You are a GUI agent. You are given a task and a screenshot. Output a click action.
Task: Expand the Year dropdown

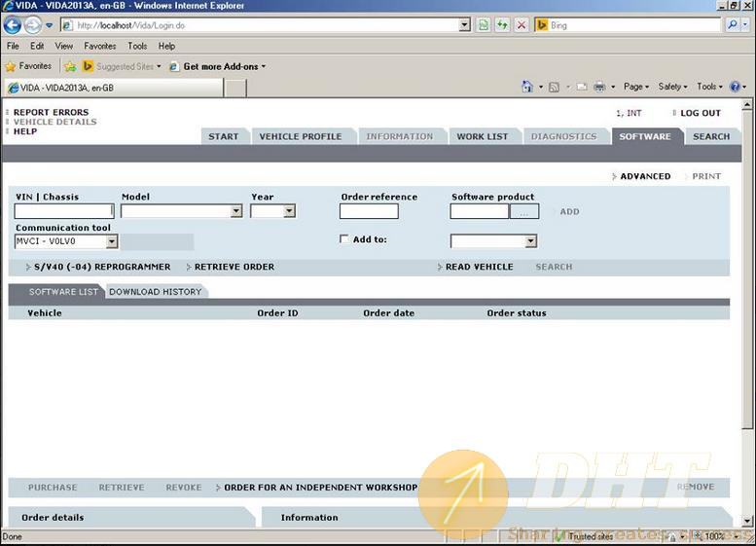(x=289, y=211)
